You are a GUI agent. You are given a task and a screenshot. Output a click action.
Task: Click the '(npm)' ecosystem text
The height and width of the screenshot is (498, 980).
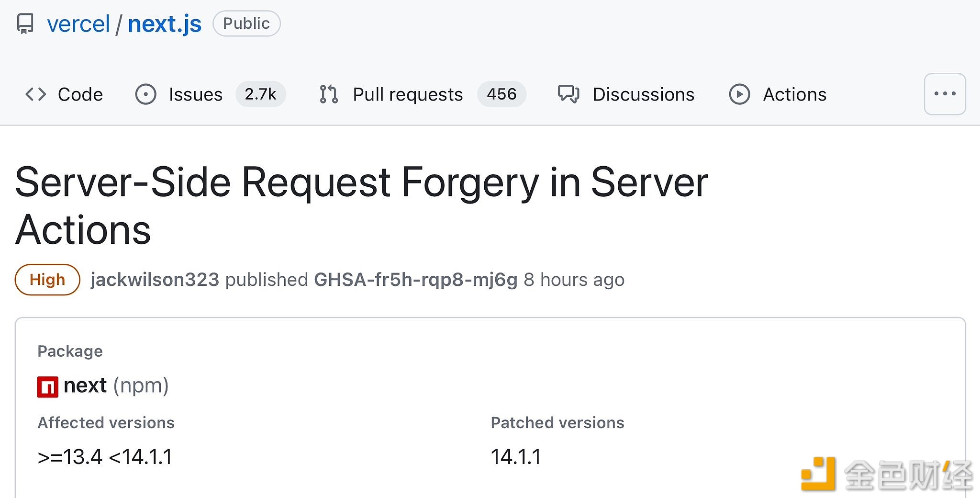(x=141, y=386)
